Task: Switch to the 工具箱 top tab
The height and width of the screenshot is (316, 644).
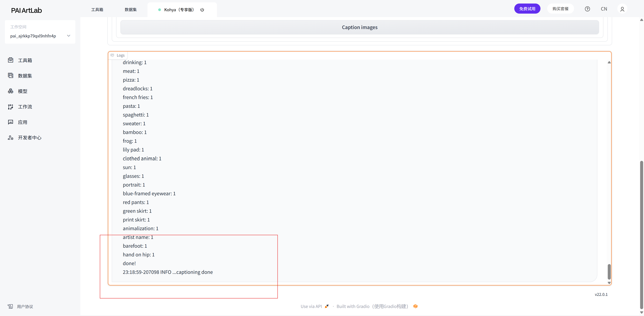Action: [97, 10]
